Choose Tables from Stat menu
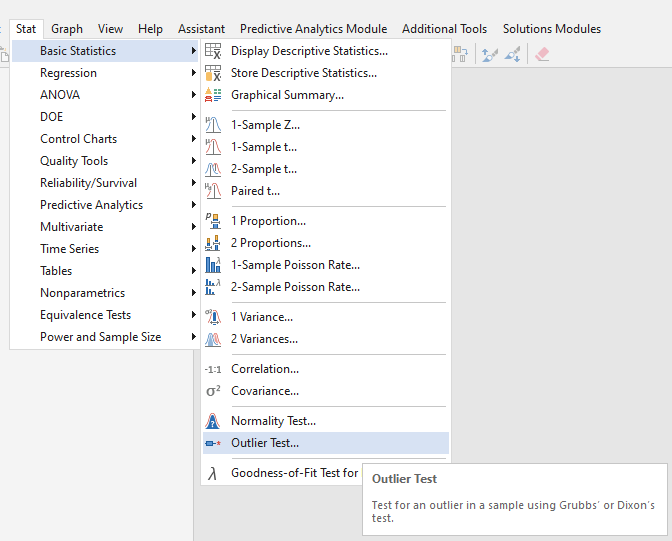This screenshot has width=672, height=541. pyautogui.click(x=105, y=271)
